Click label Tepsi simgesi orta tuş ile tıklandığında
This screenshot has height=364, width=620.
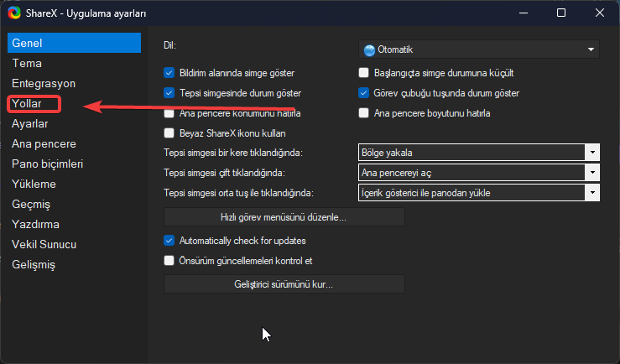tap(238, 193)
